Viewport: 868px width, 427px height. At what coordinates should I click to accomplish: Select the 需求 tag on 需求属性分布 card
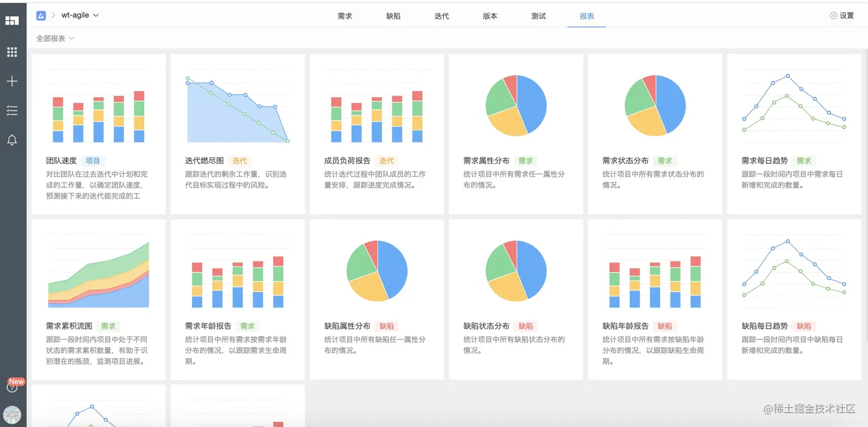[525, 161]
